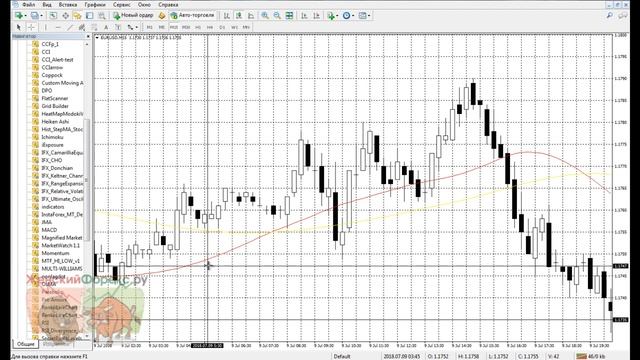This screenshot has height=360, width=640.
Task: Switch timeframe to M15
Action: [174, 27]
